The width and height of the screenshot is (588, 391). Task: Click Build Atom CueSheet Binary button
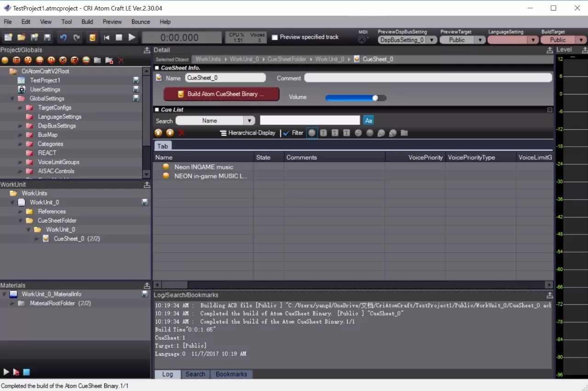click(x=221, y=94)
